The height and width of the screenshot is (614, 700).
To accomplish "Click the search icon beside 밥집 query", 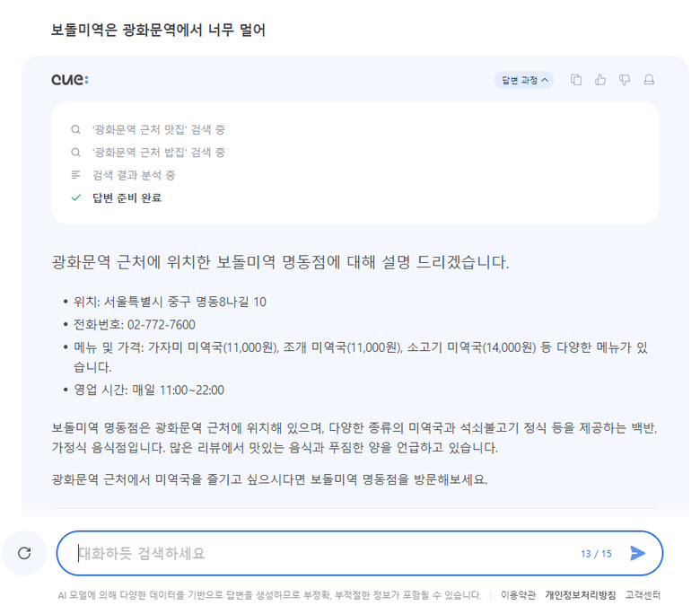I will coord(76,153).
